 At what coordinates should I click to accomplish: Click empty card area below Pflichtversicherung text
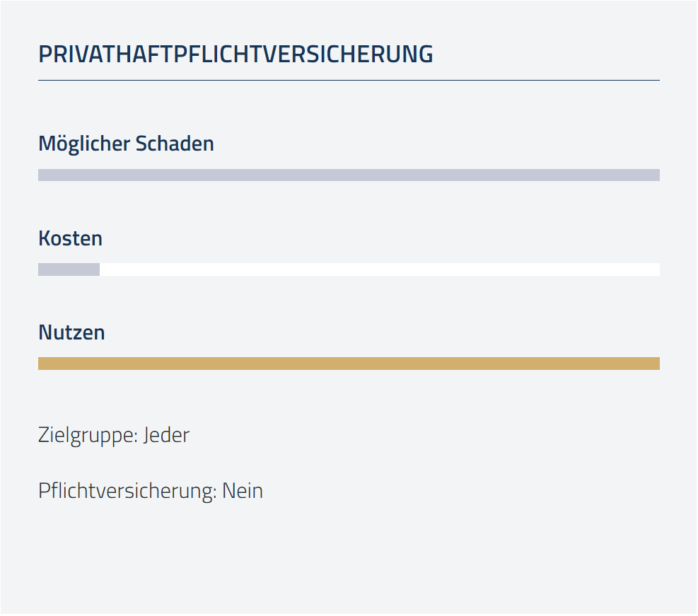349,557
